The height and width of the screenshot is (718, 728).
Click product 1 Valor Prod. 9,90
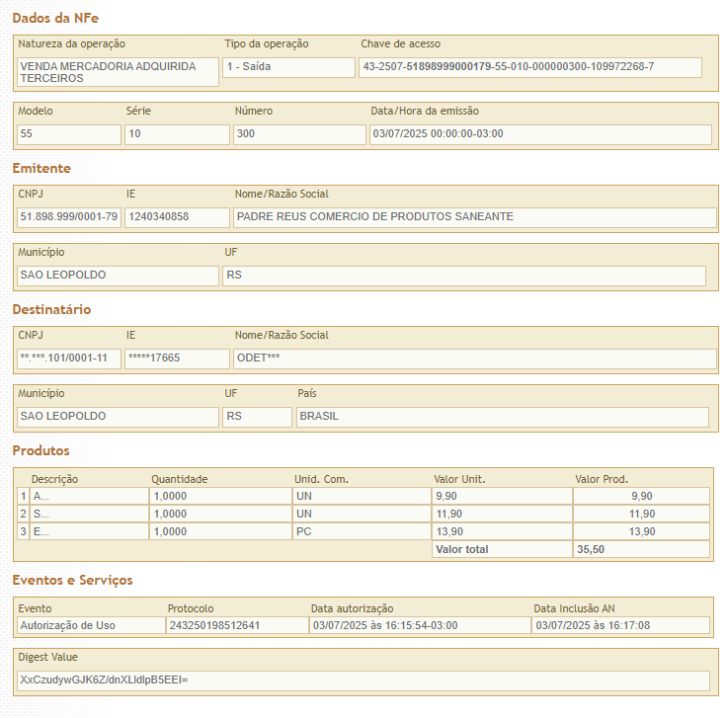(642, 496)
